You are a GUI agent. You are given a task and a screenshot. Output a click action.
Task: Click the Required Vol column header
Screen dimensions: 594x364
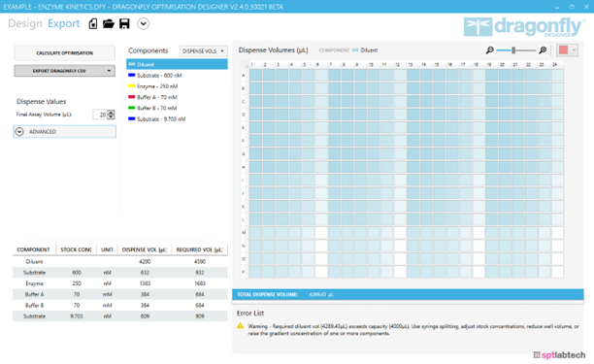click(200, 249)
